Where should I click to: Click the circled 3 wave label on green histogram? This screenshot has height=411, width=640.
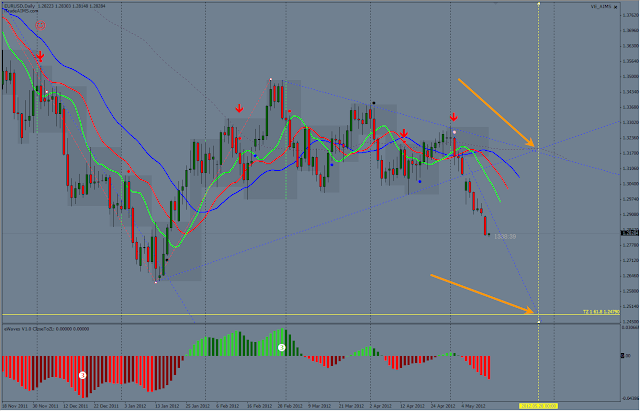tap(282, 347)
